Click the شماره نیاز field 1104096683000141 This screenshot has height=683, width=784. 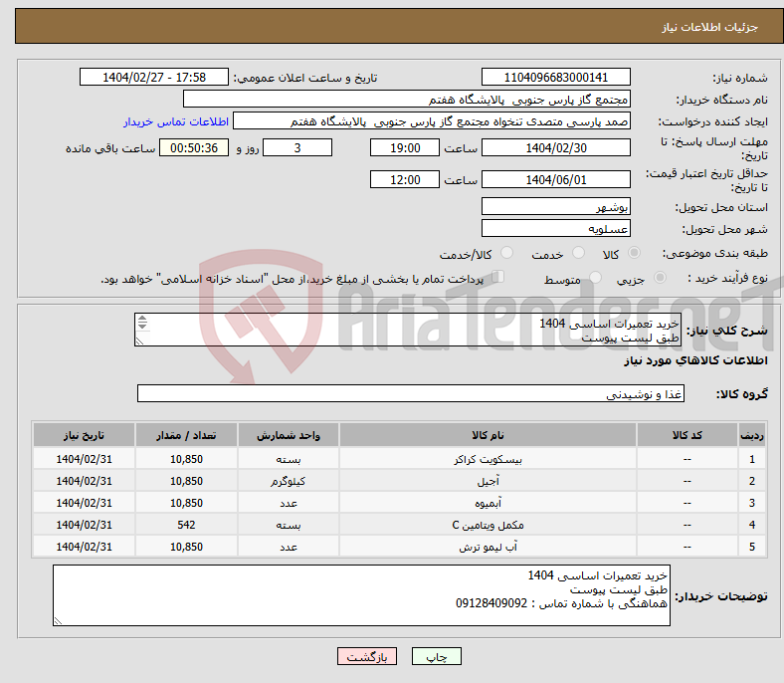(555, 77)
